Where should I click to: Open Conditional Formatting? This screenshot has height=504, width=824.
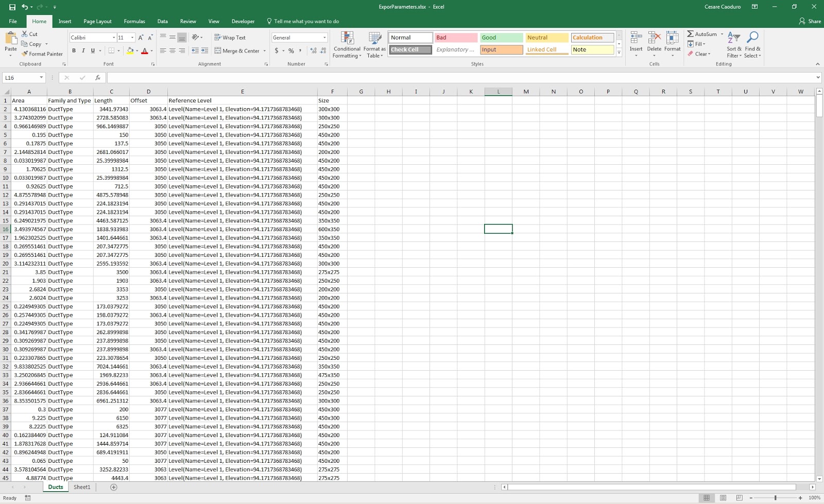tap(348, 45)
